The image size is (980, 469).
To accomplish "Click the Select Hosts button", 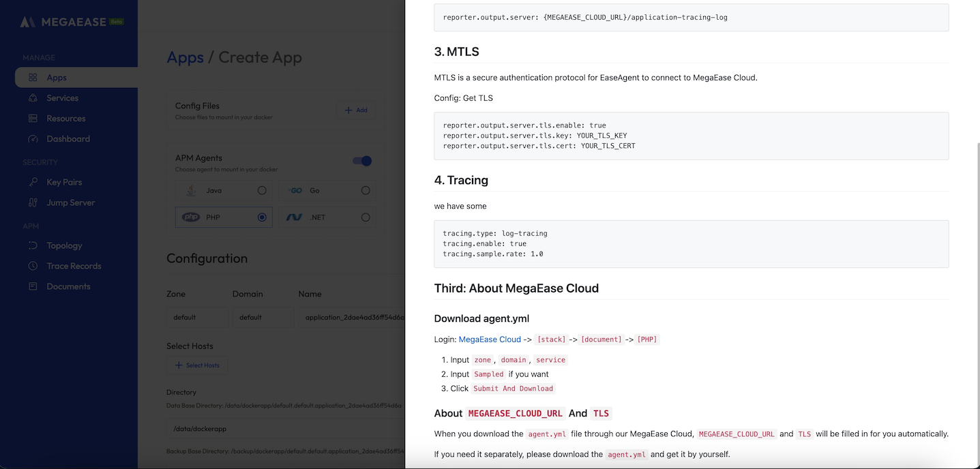I will (197, 365).
